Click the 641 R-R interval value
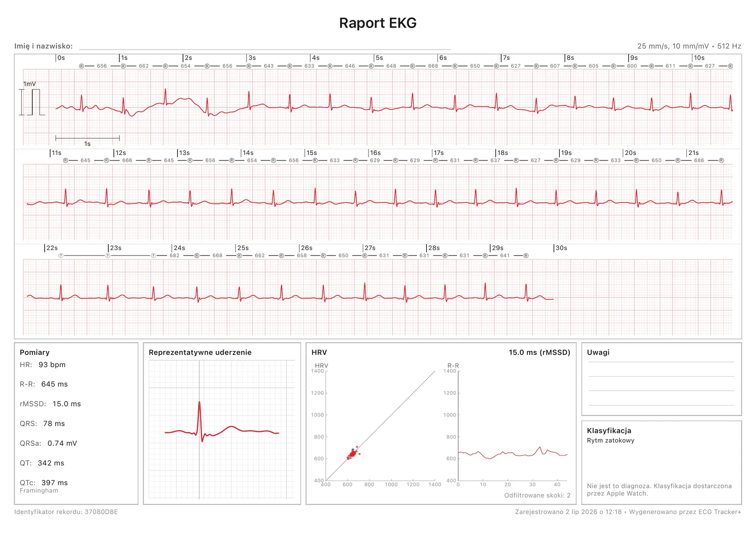This screenshot has height=535, width=756. (505, 256)
